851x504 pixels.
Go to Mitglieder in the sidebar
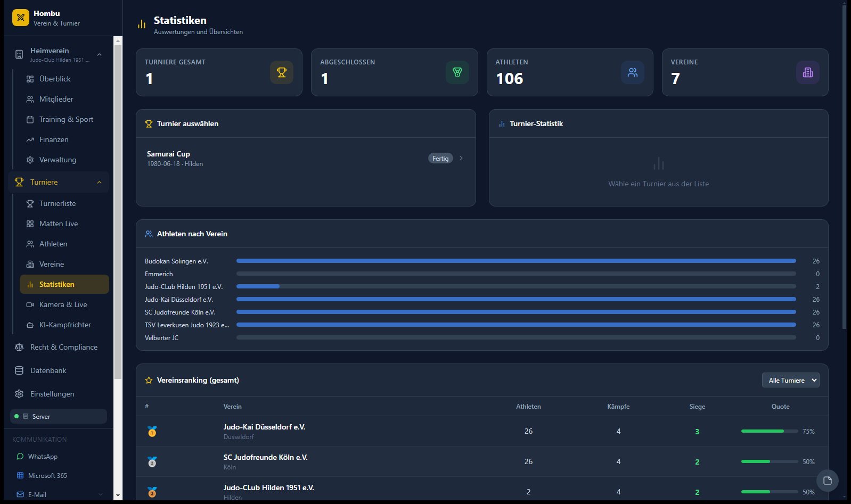pos(64,99)
